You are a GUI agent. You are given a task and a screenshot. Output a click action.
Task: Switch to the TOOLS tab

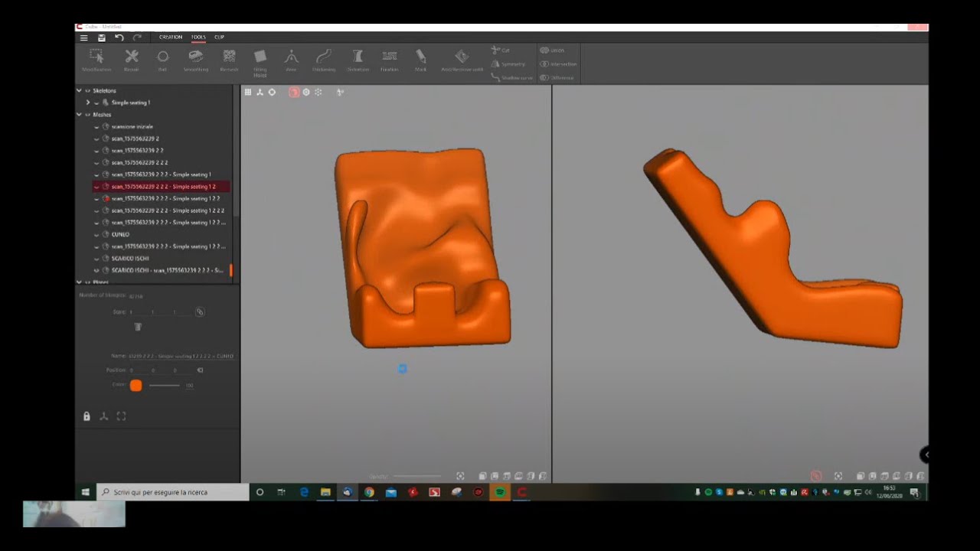pyautogui.click(x=198, y=37)
